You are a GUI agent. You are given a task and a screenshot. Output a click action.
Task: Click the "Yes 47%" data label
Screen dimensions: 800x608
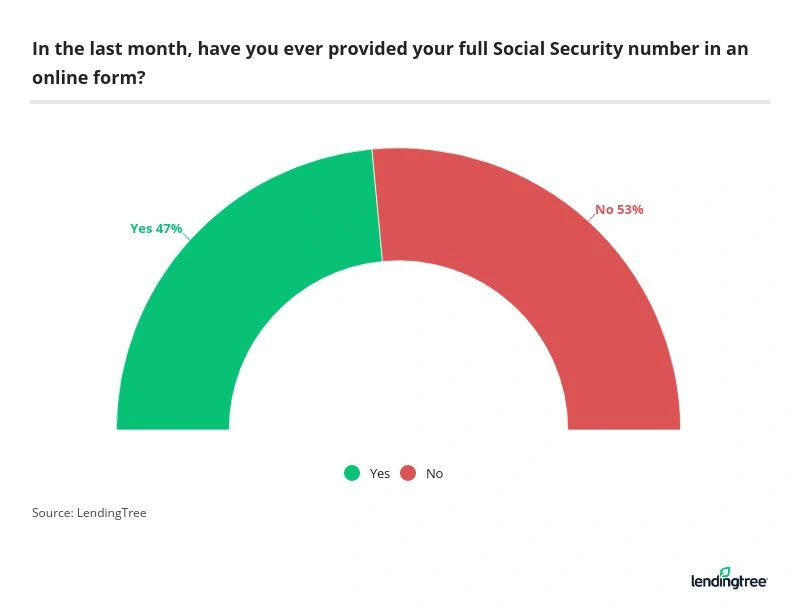[x=156, y=228]
